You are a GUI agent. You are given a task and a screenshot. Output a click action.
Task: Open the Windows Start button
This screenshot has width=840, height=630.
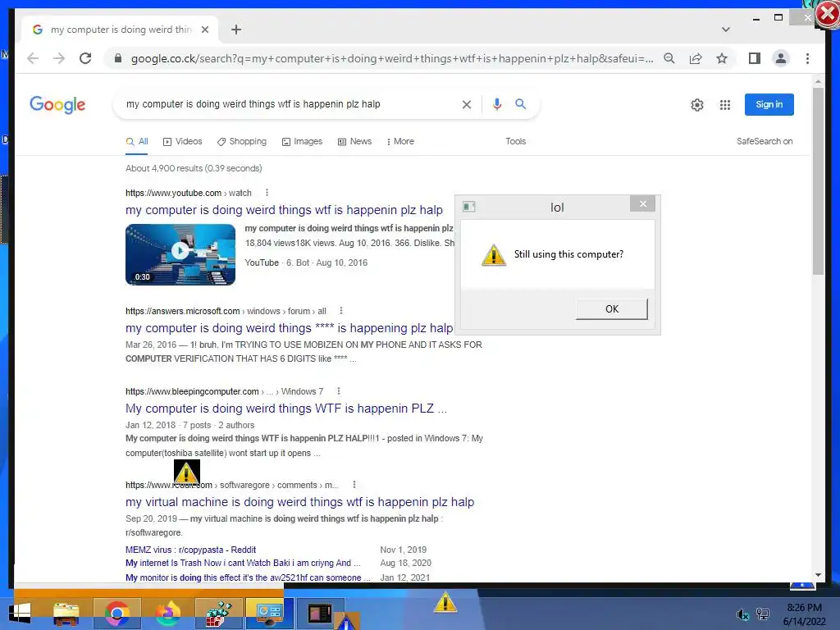pos(20,614)
